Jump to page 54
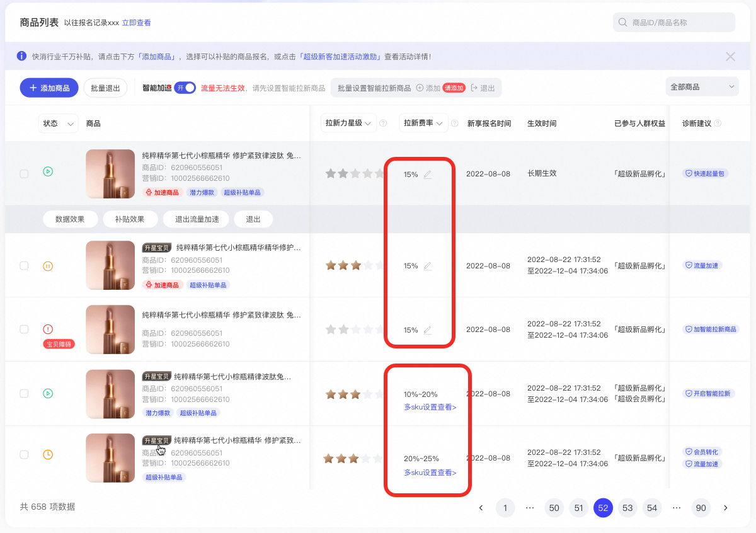The height and width of the screenshot is (533, 756). click(652, 508)
